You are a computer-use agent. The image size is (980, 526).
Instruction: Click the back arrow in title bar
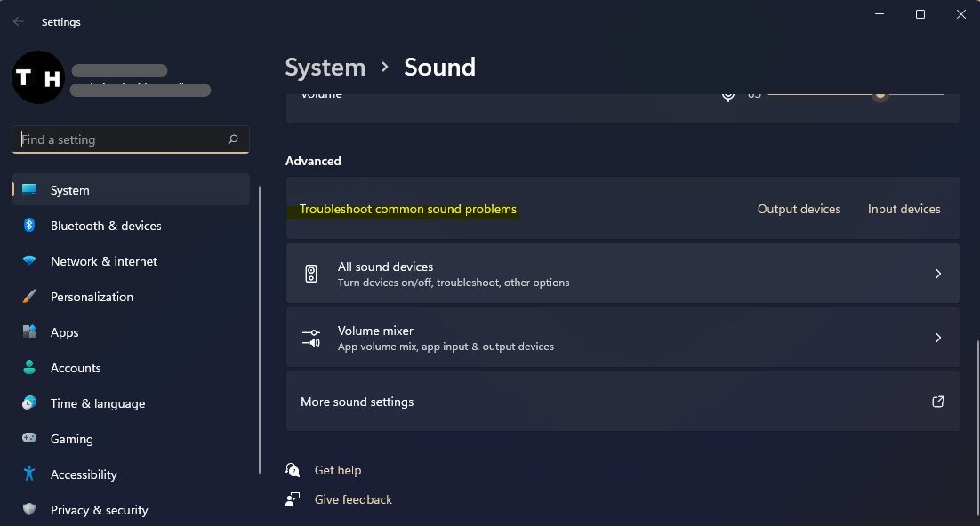click(x=19, y=21)
